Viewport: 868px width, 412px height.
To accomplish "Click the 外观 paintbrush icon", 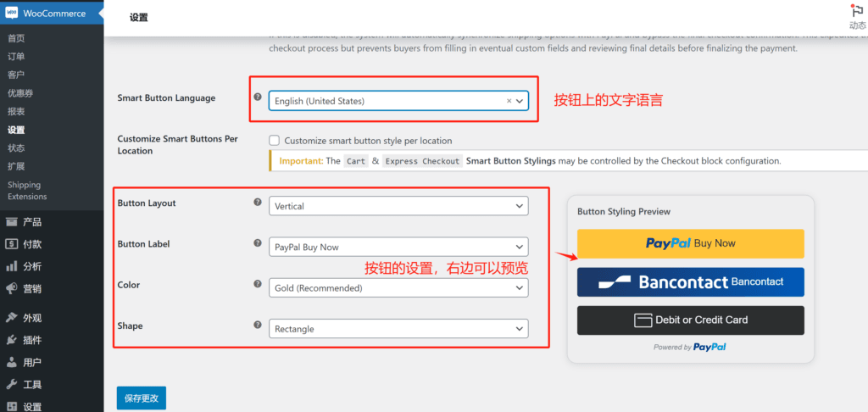I will [11, 318].
